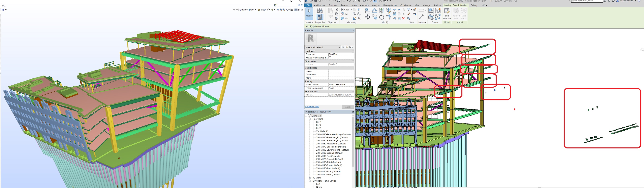This screenshot has height=188, width=644.
Task: Close the Project Browser panel
Action: 353,112
